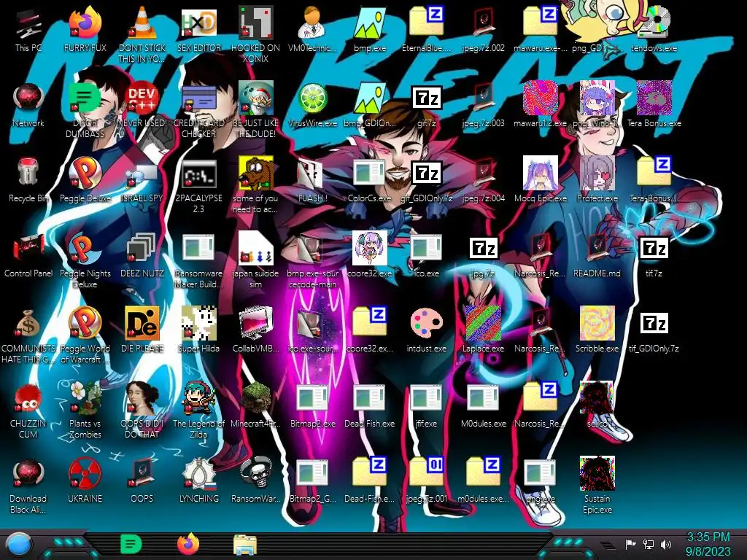The width and height of the screenshot is (747, 560).
Task: Select the Sustain Epic.exe icon
Action: pyautogui.click(x=597, y=486)
